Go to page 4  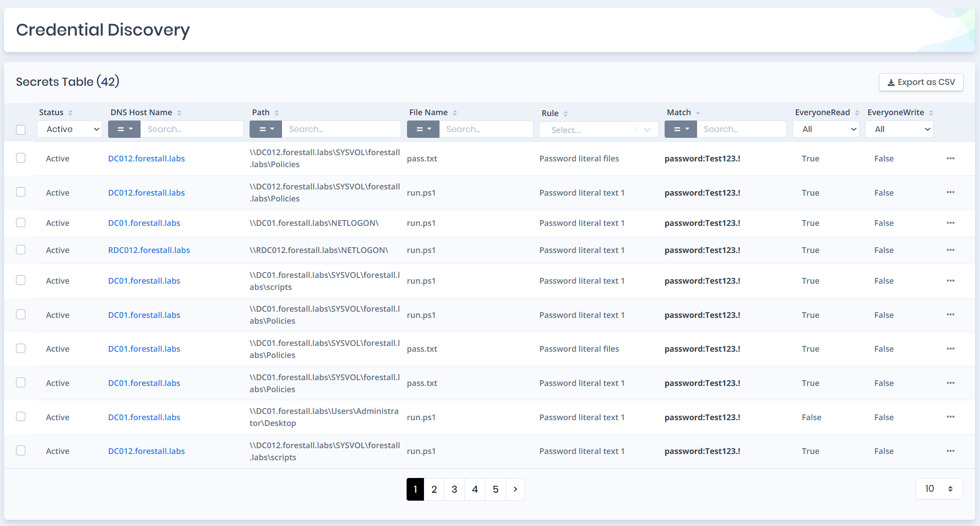point(475,489)
